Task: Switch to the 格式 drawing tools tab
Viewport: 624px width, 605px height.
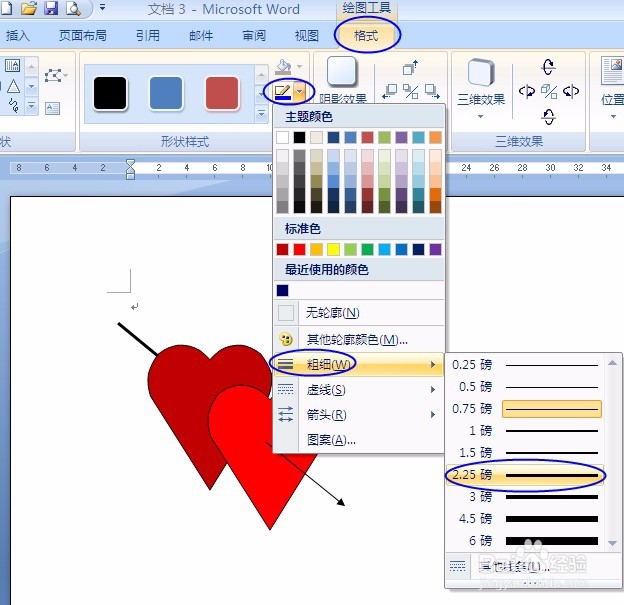Action: pyautogui.click(x=366, y=35)
